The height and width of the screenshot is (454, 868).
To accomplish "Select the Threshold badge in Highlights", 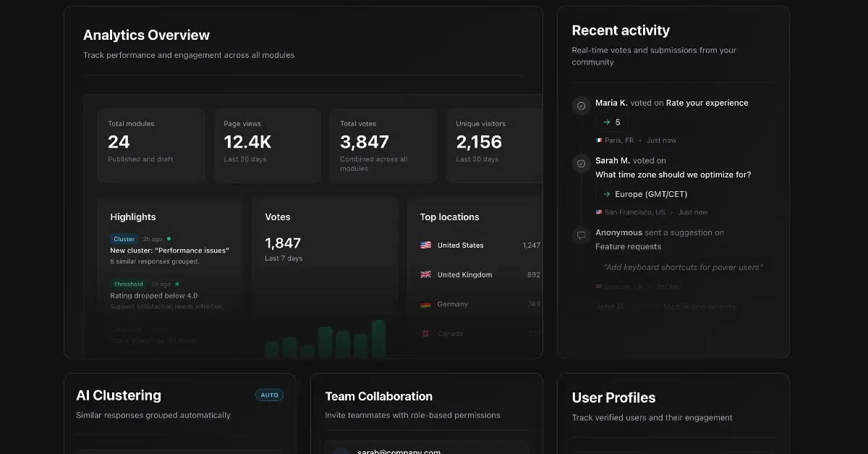I will (127, 284).
